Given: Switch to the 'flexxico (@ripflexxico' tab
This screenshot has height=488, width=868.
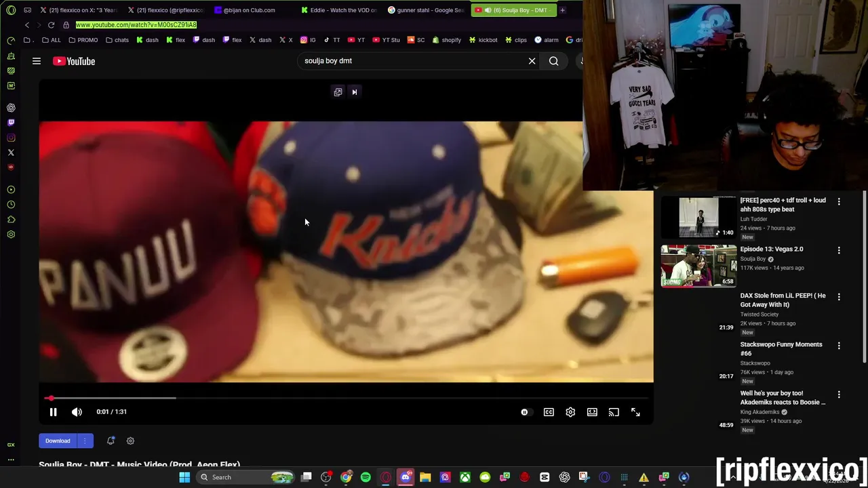Looking at the screenshot, I should tap(165, 10).
